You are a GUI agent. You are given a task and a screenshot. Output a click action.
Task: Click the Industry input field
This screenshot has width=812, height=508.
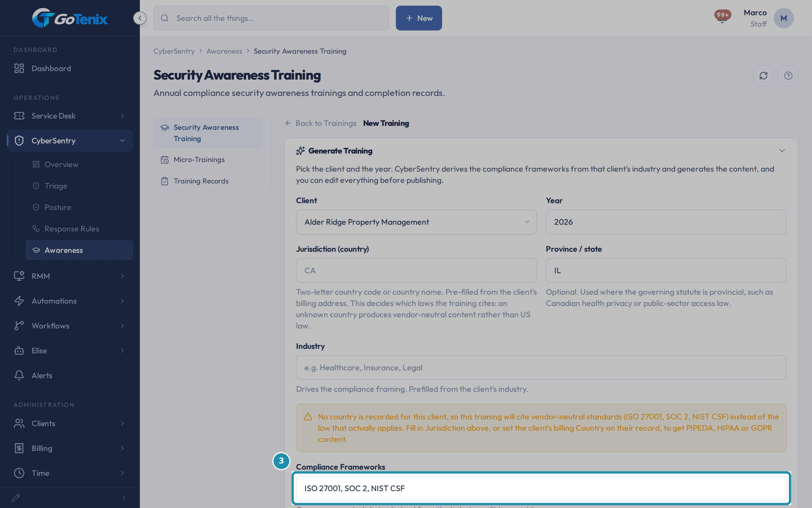(x=541, y=367)
